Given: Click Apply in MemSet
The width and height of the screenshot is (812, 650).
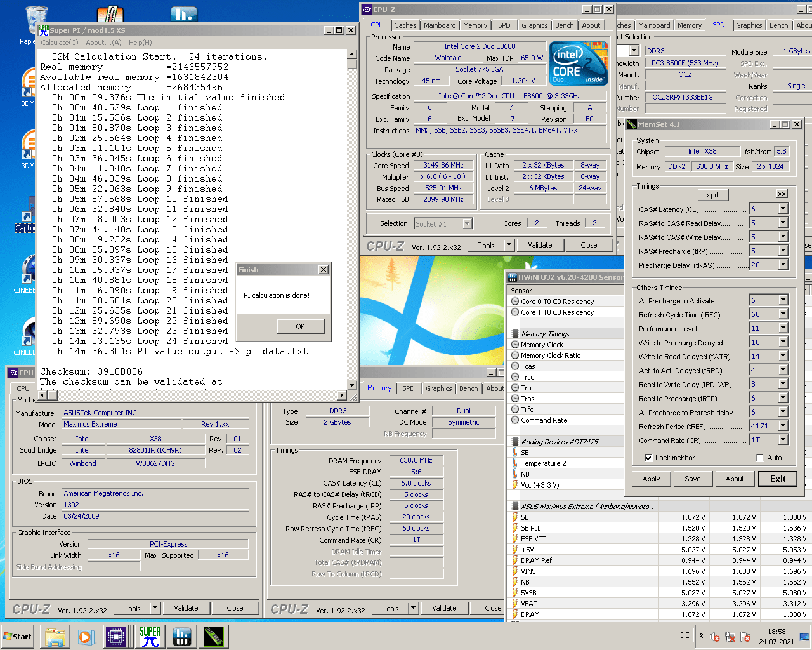Looking at the screenshot, I should (651, 479).
